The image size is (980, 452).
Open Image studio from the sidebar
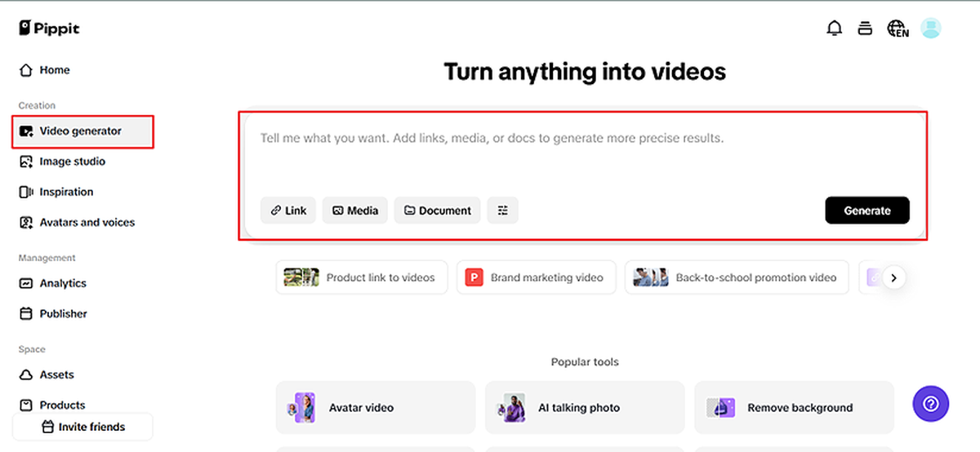tap(72, 162)
